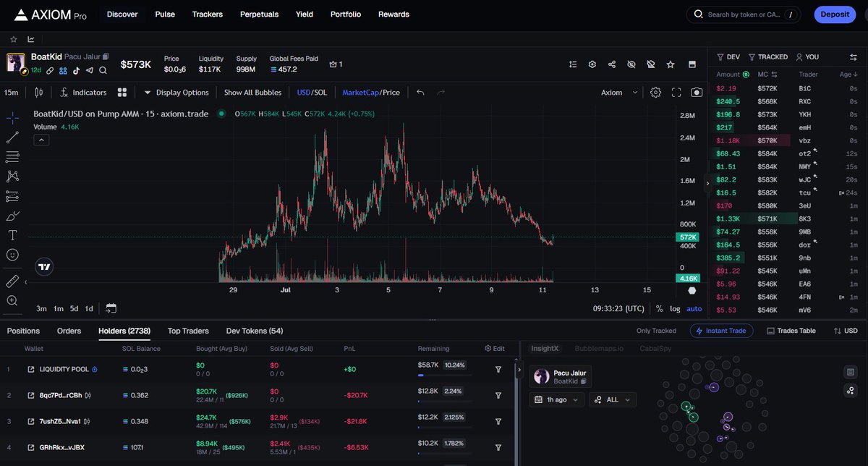Select the pattern drawing tool

click(12, 176)
